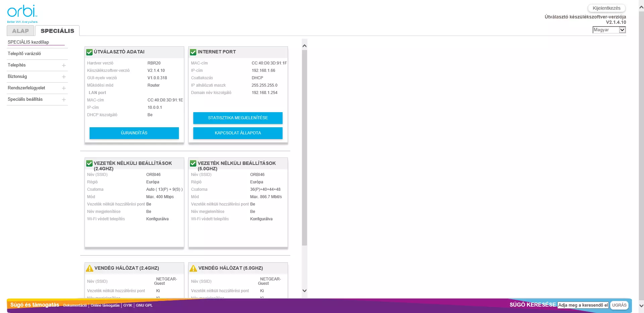This screenshot has height=313, width=644.
Task: Click the Statisztika megjelenítése button
Action: [238, 118]
